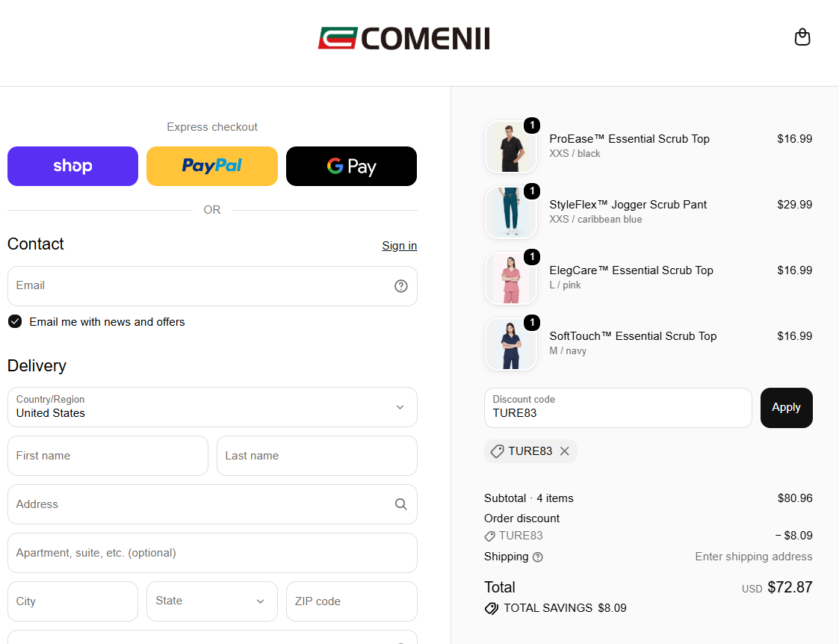Click the $29.99 price
Image resolution: width=839 pixels, height=644 pixels.
795,205
